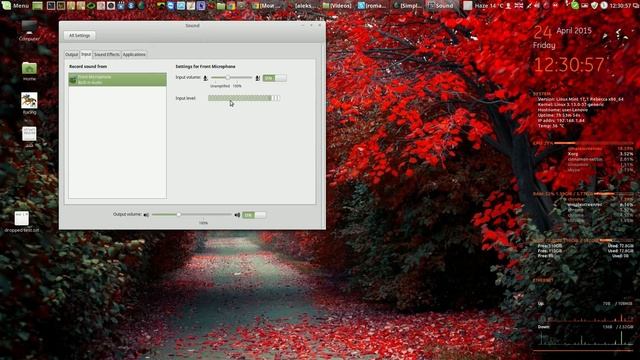Launch the green folder icon in the panel
Viewport: 640px width, 360px height.
coord(221,6)
